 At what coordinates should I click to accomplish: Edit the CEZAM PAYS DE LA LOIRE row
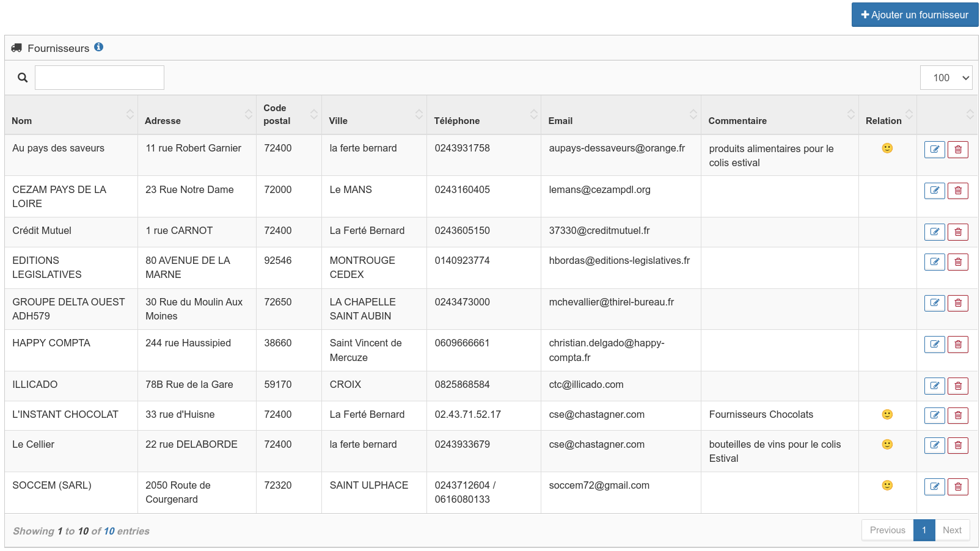[x=934, y=191]
